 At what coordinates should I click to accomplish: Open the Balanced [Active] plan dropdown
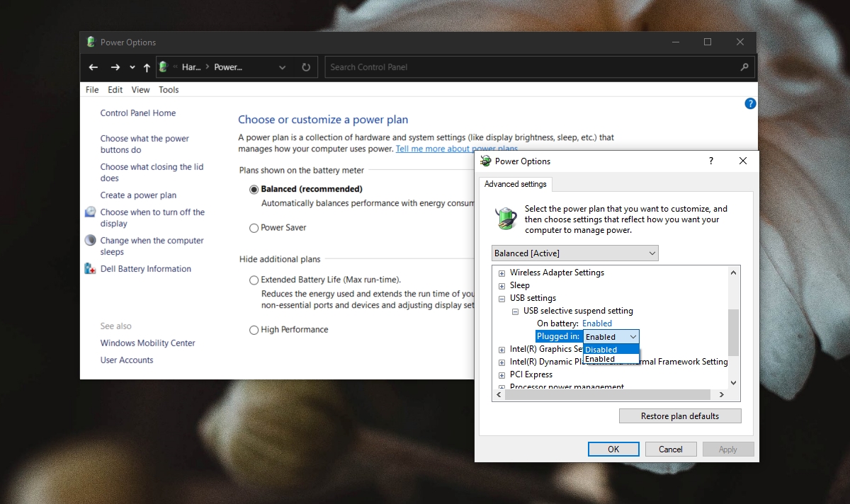point(574,253)
